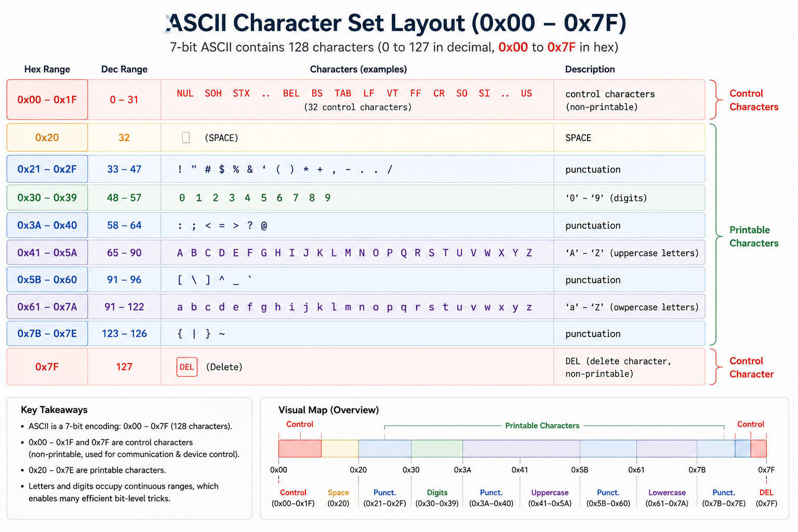Viewport: 798px width, 532px height.
Task: Select the NUL control character example
Action: coord(185,94)
